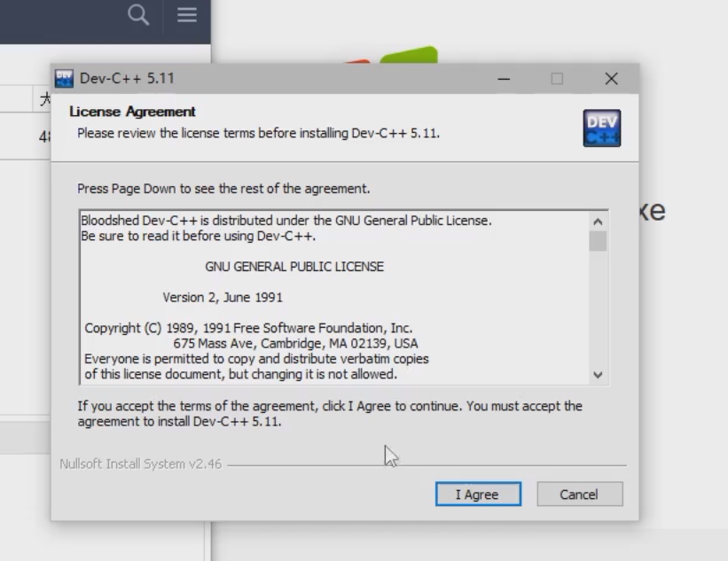Click the Nullsoft Install System v2.46 label
Viewport: 728px width, 561px height.
141,464
